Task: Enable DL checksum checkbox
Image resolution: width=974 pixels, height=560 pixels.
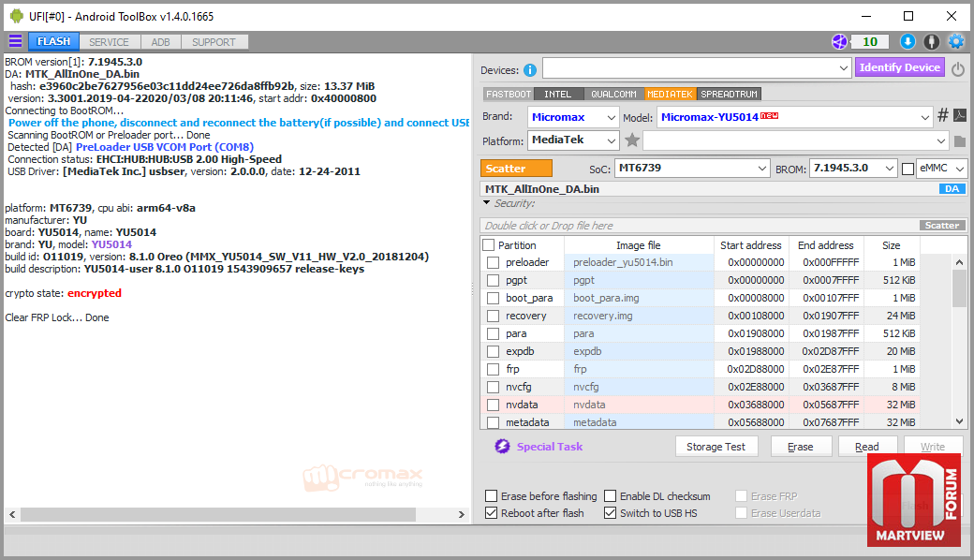Action: 610,496
